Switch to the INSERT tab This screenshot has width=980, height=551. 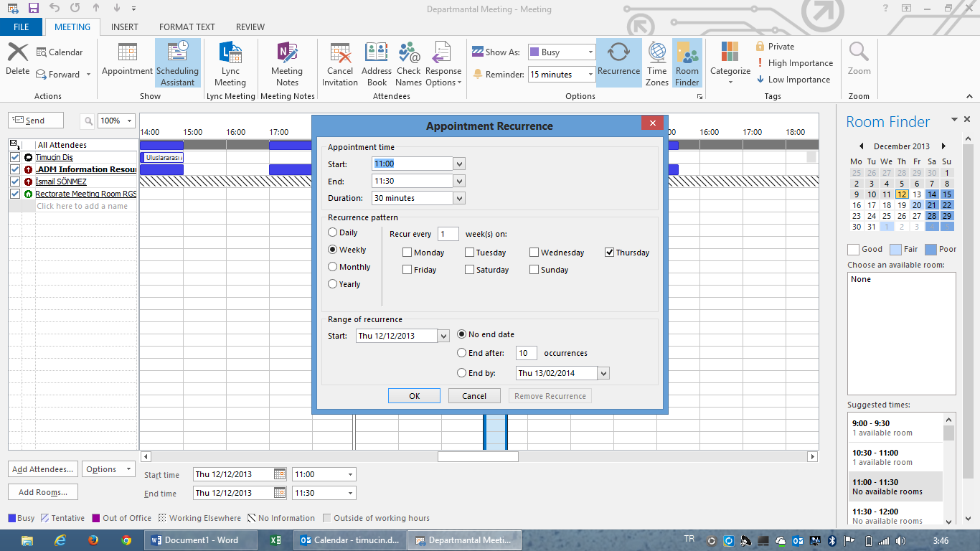tap(125, 27)
